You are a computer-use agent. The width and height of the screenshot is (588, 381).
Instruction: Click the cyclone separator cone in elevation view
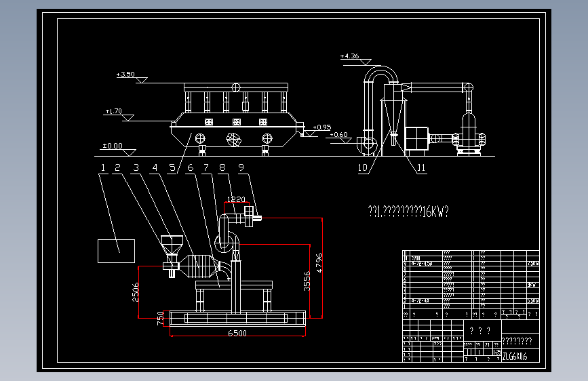pyautogui.click(x=393, y=116)
